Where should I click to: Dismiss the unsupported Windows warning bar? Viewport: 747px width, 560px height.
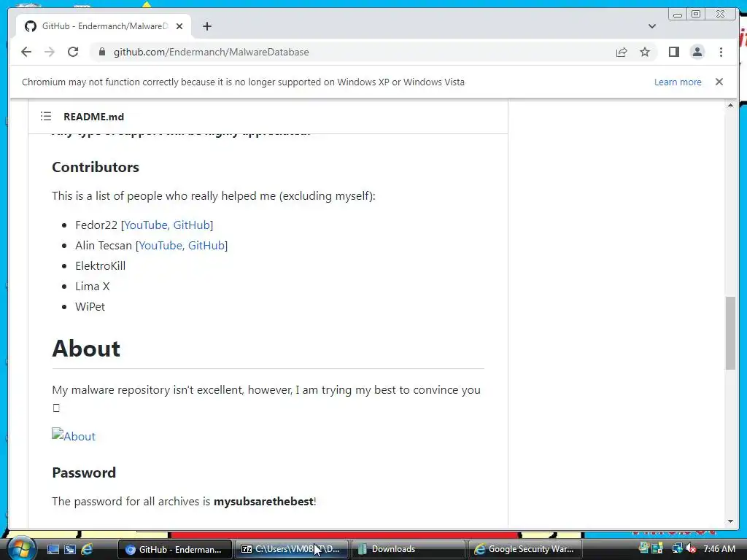[719, 82]
